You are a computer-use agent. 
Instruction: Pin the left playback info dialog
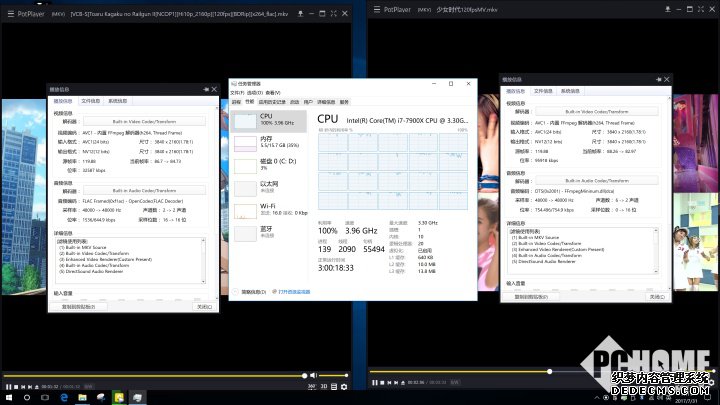click(206, 89)
